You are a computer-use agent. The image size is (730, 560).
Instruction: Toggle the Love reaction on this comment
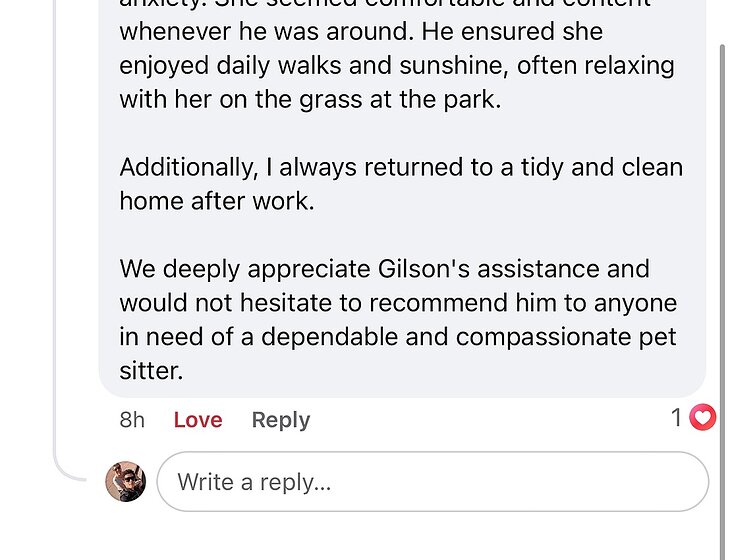(x=197, y=420)
